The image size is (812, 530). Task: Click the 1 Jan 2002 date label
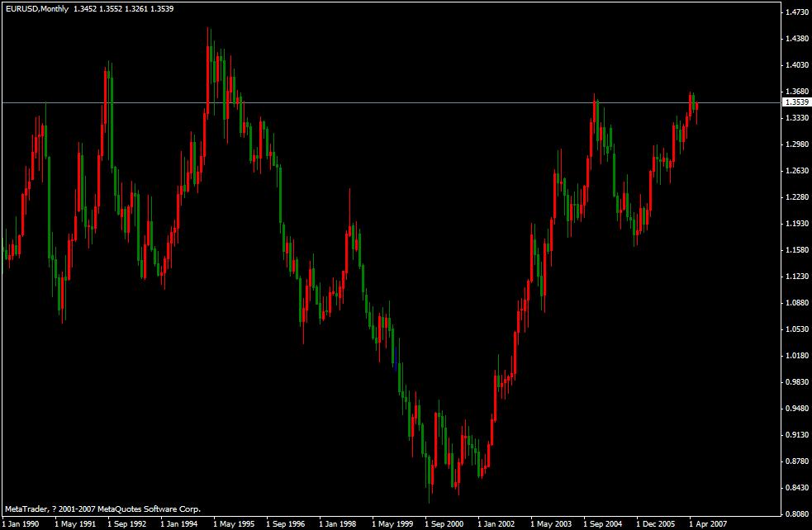pos(496,523)
